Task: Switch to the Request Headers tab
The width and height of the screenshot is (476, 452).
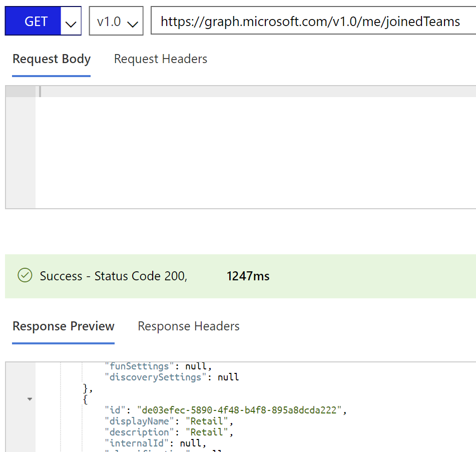Action: click(x=161, y=59)
